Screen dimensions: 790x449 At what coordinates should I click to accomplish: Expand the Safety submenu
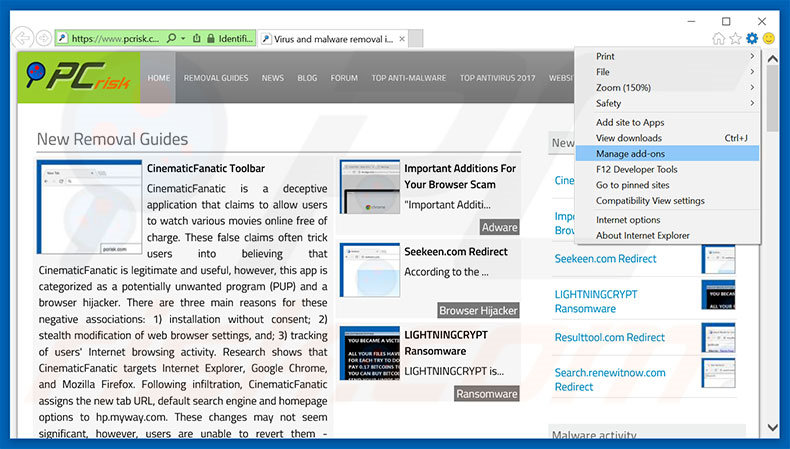[x=668, y=103]
